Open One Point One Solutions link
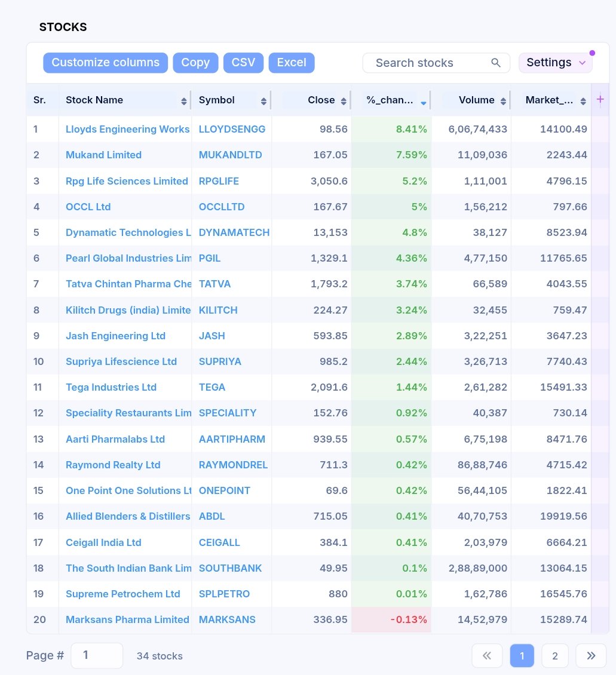This screenshot has width=616, height=675. pos(128,491)
